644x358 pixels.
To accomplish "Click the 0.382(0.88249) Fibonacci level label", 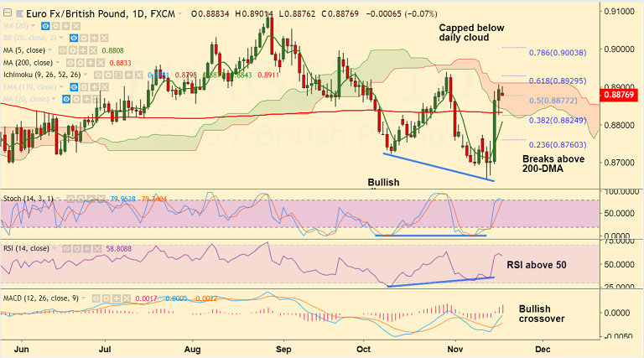I will click(x=558, y=120).
